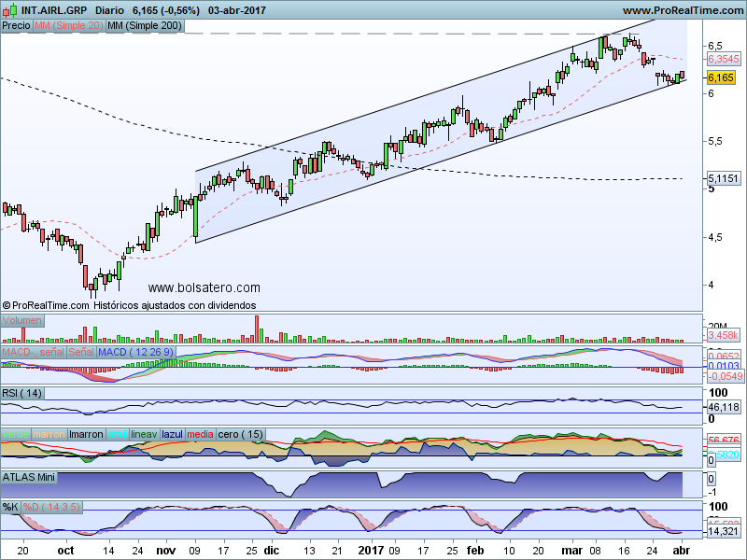
Task: Click the www.bolsatero.com watermark link
Action: (x=204, y=289)
